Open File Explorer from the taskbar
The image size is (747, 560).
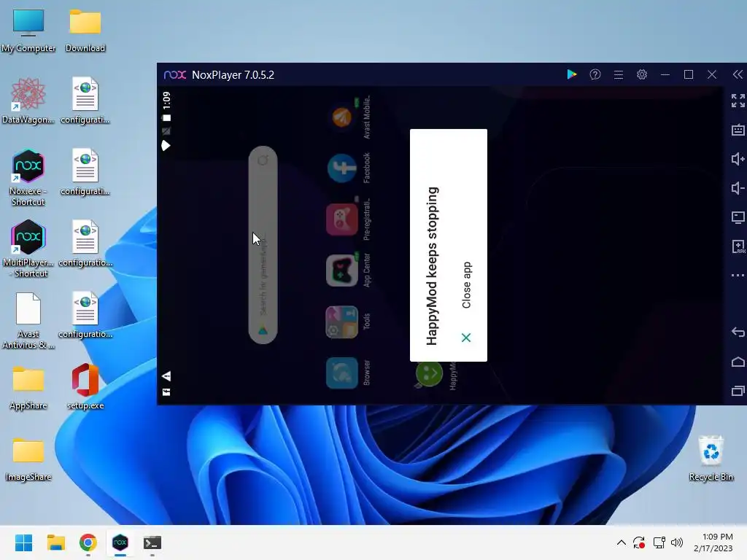click(x=55, y=542)
